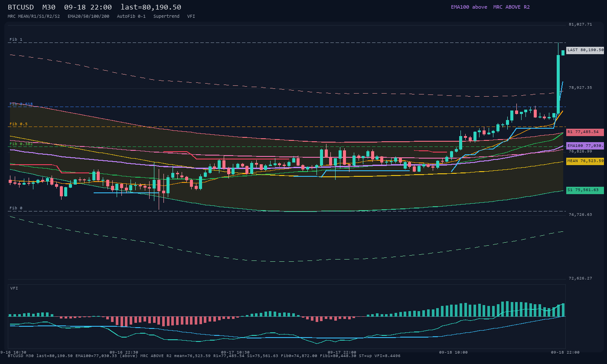The image size is (607, 364).
Task: Click the green S1 75,561.63 price tag
Action: [x=585, y=190]
